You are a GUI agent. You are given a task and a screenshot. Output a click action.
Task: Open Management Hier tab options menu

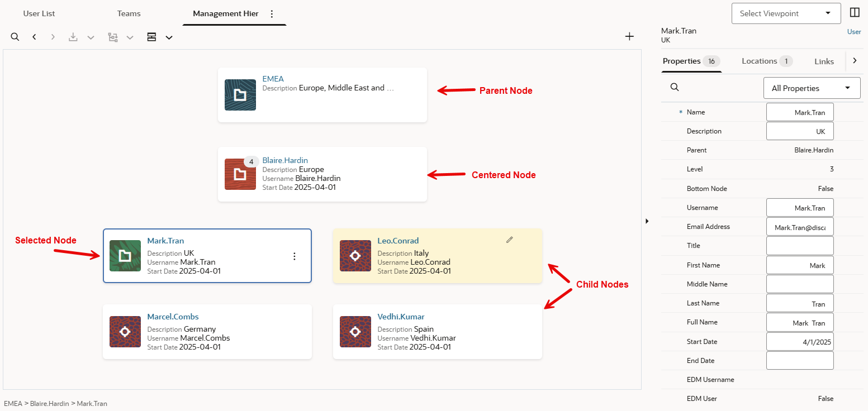(x=272, y=13)
